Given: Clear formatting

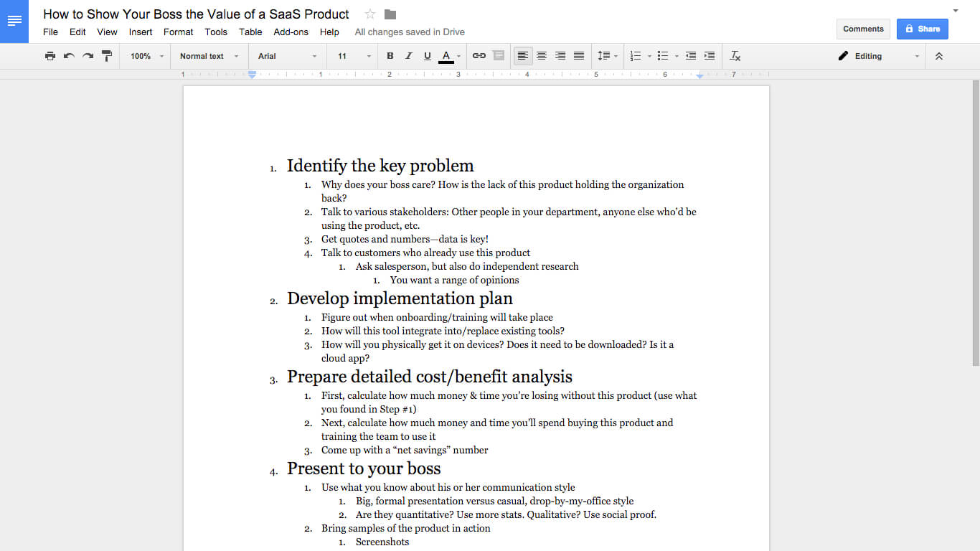Looking at the screenshot, I should click(735, 56).
